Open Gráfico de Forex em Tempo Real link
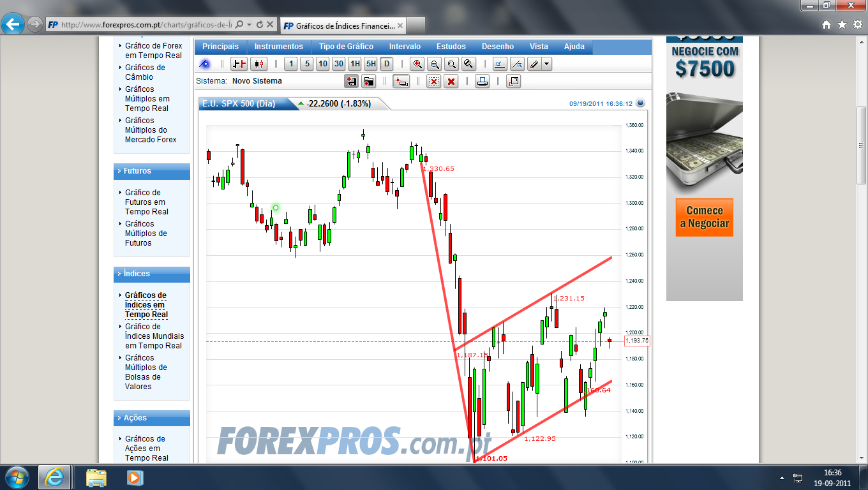 (153, 50)
